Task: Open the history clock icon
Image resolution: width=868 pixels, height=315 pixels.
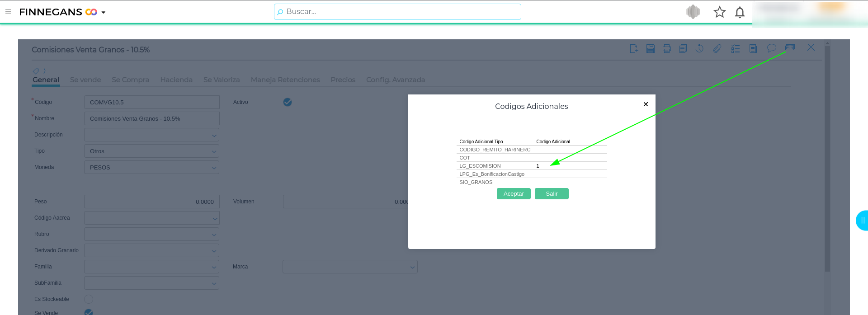Action: click(699, 48)
